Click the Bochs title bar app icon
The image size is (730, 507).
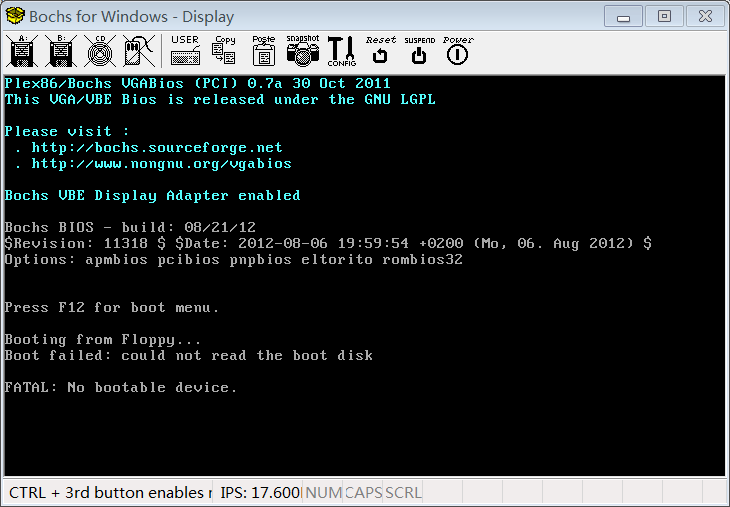pyautogui.click(x=15, y=16)
